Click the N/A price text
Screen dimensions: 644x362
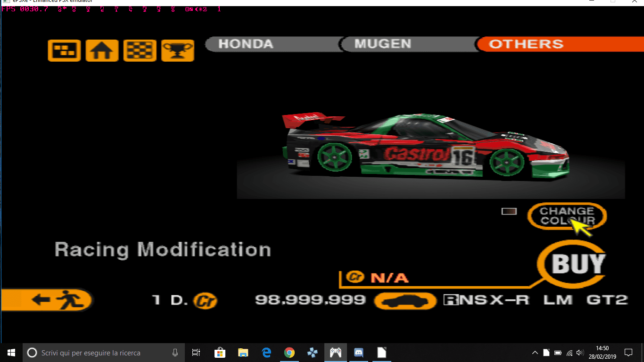pyautogui.click(x=389, y=278)
